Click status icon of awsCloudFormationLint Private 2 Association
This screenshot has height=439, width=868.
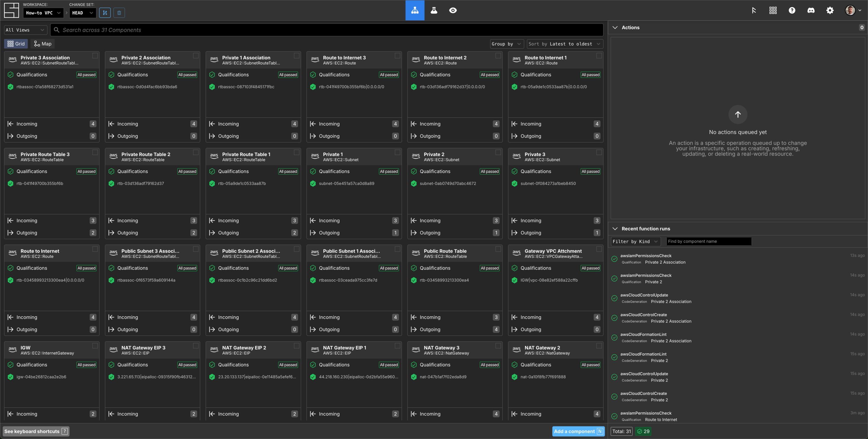[614, 338]
